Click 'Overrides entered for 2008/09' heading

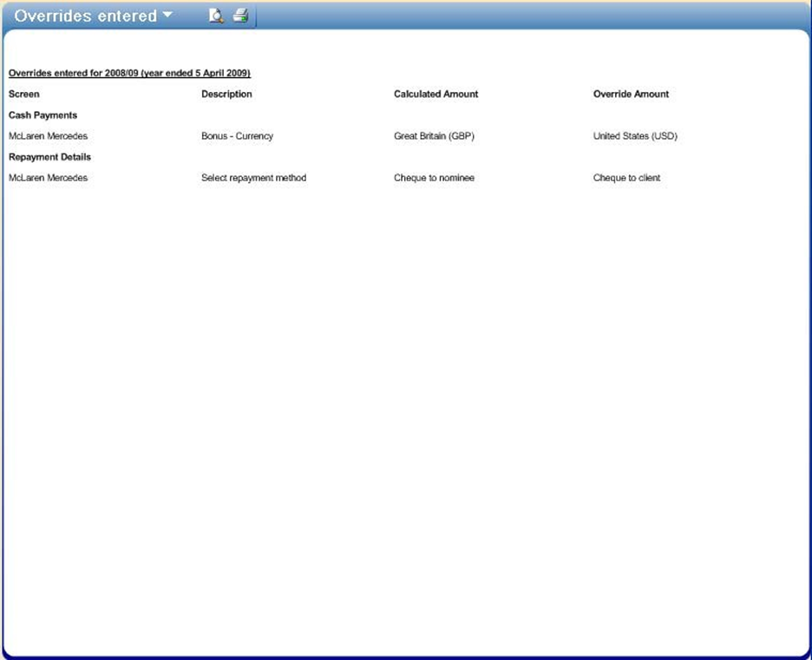(x=129, y=73)
